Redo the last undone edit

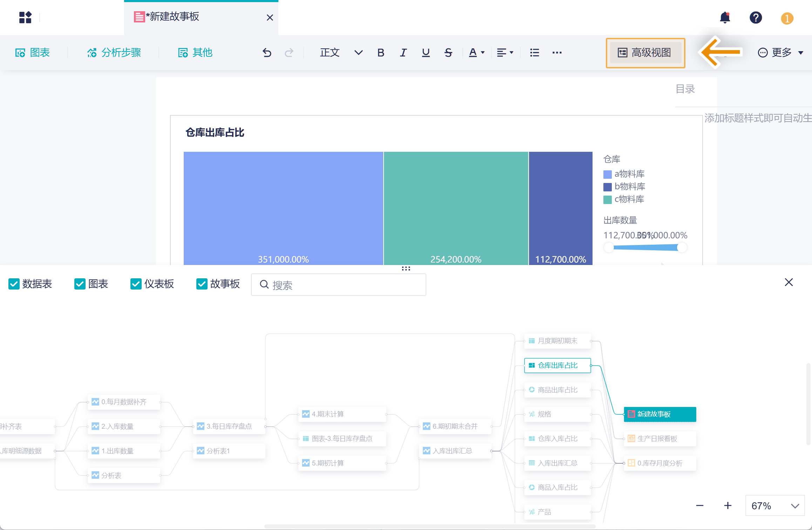pyautogui.click(x=289, y=53)
